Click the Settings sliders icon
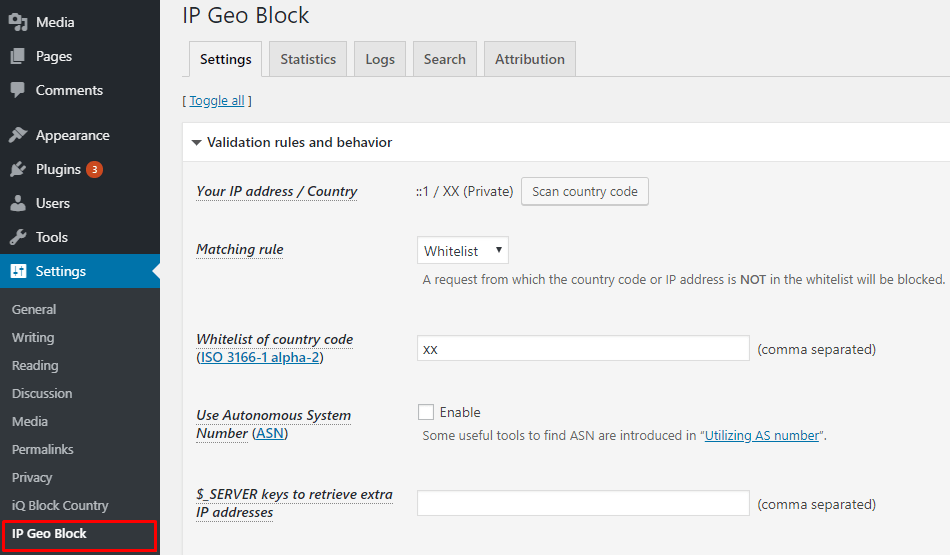This screenshot has width=950, height=555. pyautogui.click(x=18, y=271)
